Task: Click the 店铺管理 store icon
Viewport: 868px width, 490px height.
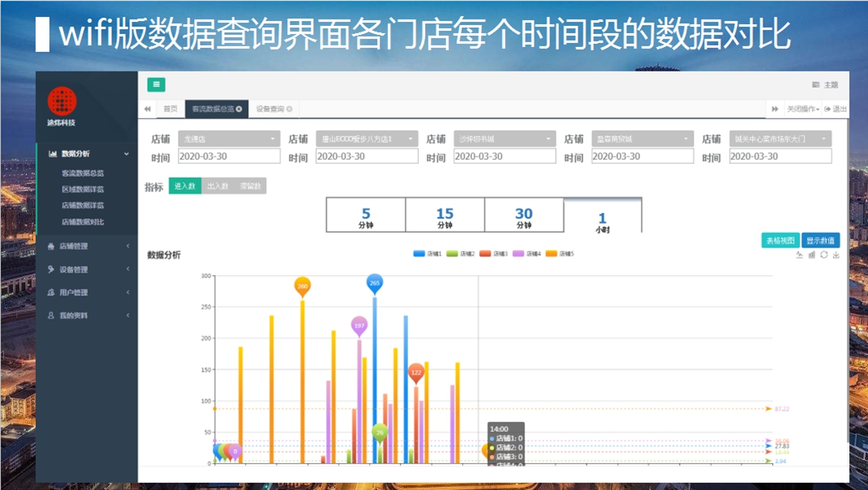Action: pyautogui.click(x=51, y=247)
